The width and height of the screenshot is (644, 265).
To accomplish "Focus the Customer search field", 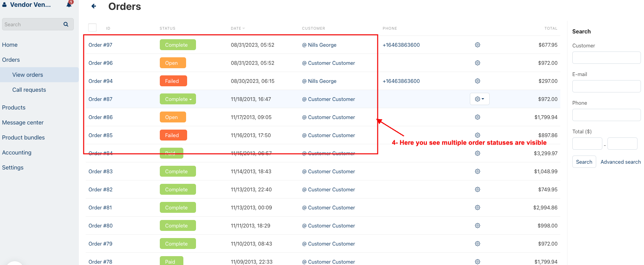I will pyautogui.click(x=606, y=58).
